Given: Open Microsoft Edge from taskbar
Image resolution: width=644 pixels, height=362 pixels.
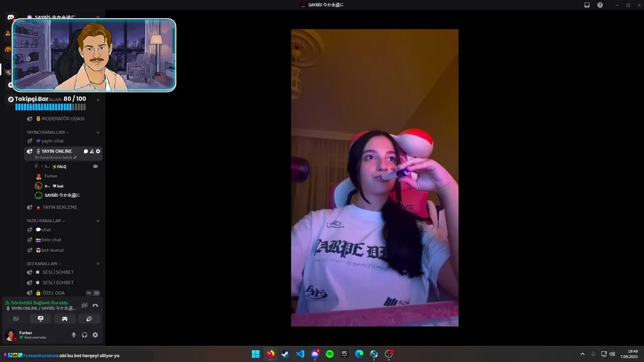Looking at the screenshot, I should tap(359, 354).
